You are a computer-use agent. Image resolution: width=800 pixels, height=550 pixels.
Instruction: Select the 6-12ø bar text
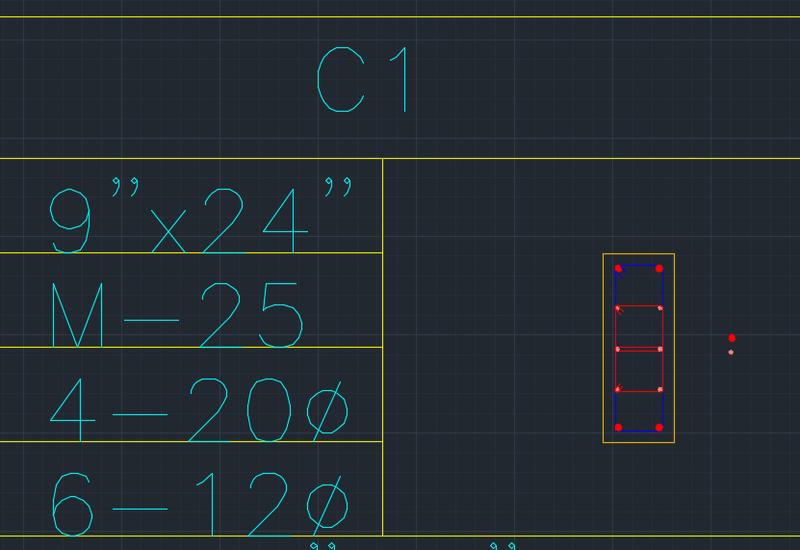pos(201,505)
